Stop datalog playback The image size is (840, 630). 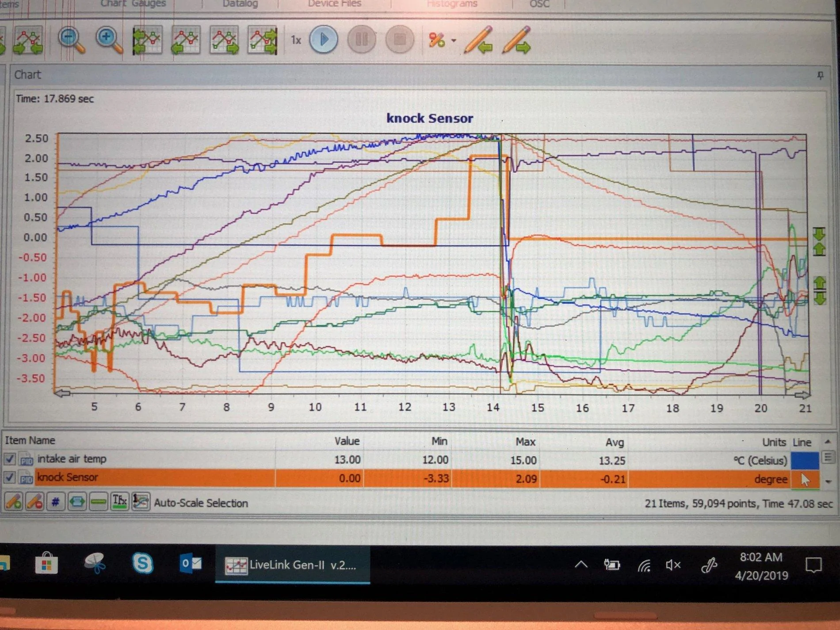click(400, 39)
